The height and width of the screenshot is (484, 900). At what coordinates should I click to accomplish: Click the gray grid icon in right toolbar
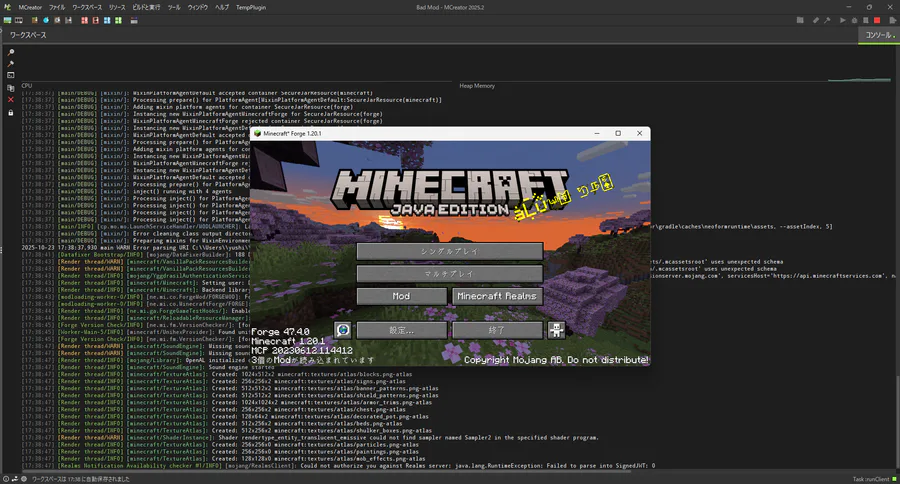point(800,20)
